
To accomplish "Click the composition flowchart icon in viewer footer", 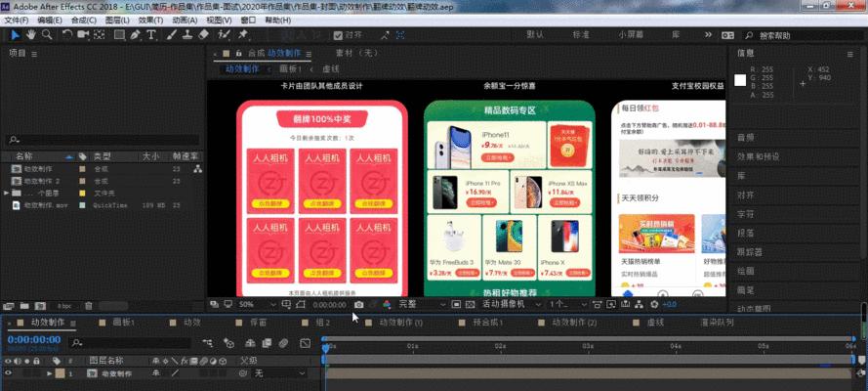I will point(639,304).
